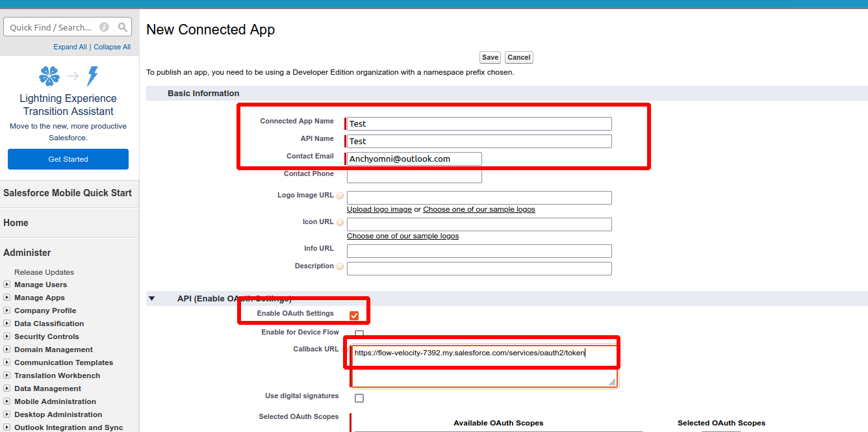Open the Home sidebar item
868x432 pixels.
tap(16, 223)
